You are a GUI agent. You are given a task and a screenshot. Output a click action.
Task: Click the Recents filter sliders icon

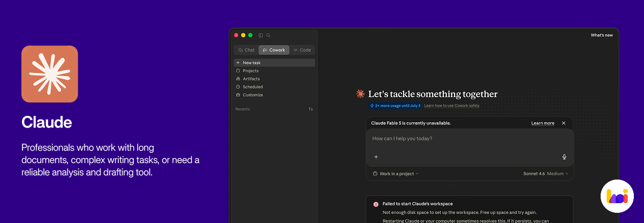[x=311, y=109]
